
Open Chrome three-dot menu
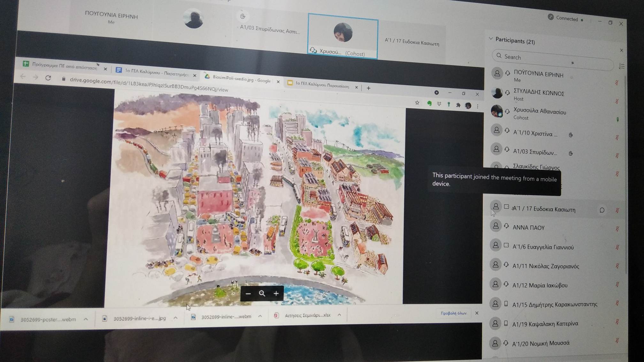point(478,106)
